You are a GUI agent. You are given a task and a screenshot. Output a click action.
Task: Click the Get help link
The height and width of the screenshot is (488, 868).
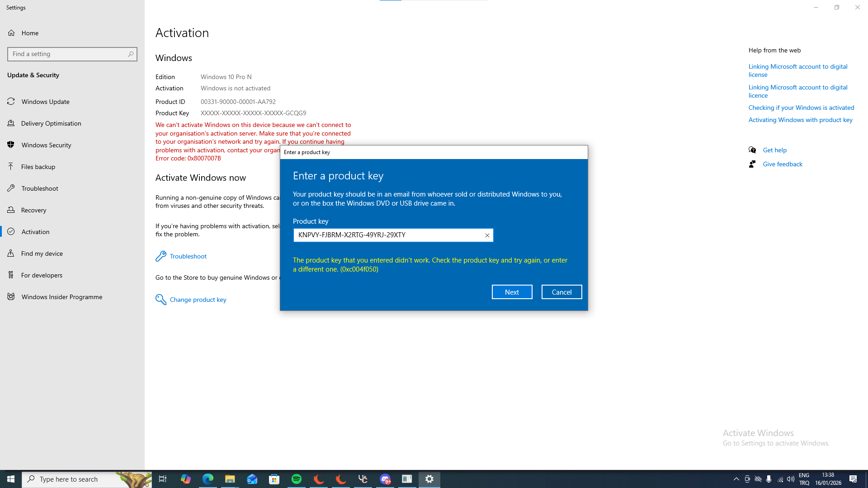click(x=774, y=150)
